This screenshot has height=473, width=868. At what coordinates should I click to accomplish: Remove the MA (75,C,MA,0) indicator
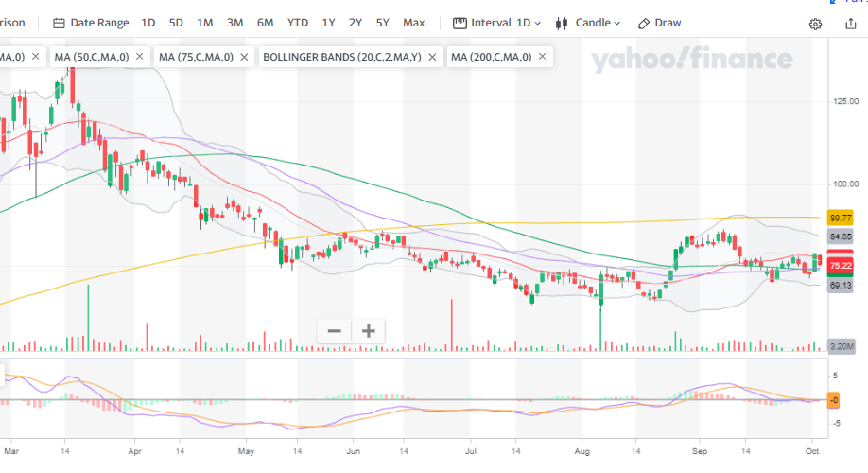(x=244, y=57)
